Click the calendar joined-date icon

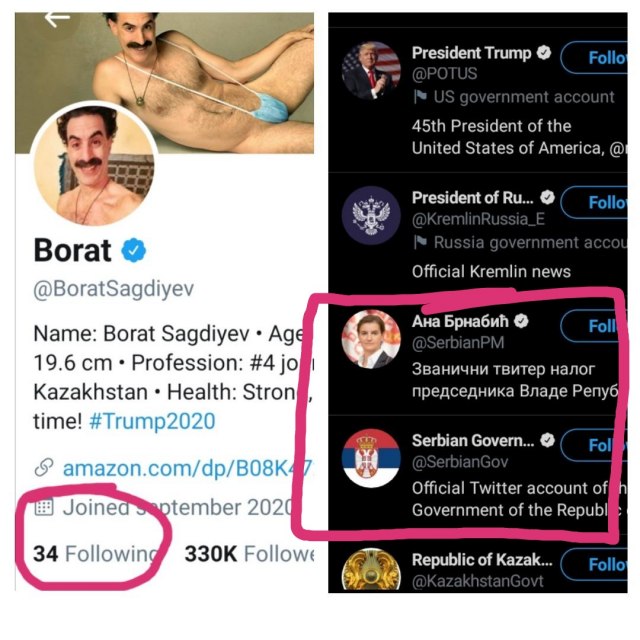tap(43, 507)
